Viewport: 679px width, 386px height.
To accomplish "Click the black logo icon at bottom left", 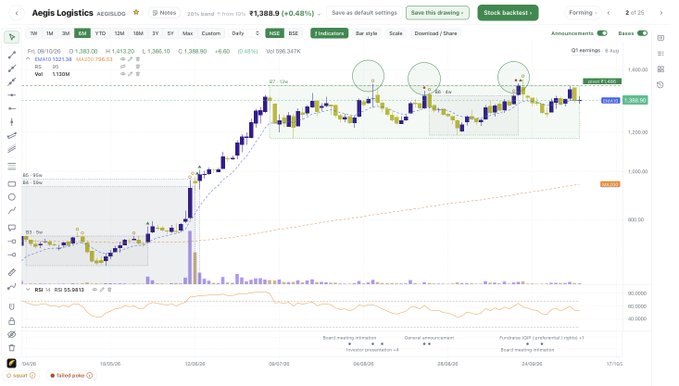I will tap(12, 363).
